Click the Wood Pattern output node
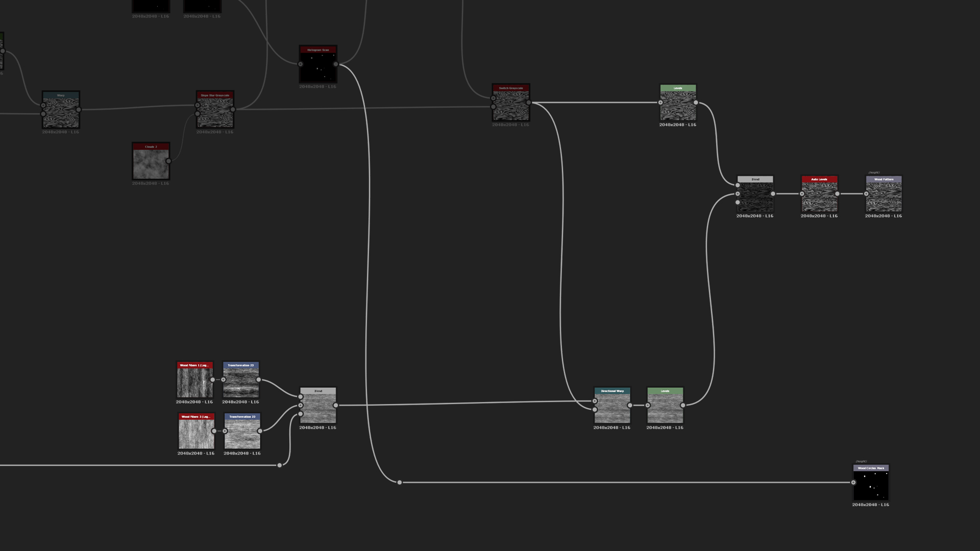The height and width of the screenshot is (551, 980). click(x=884, y=196)
